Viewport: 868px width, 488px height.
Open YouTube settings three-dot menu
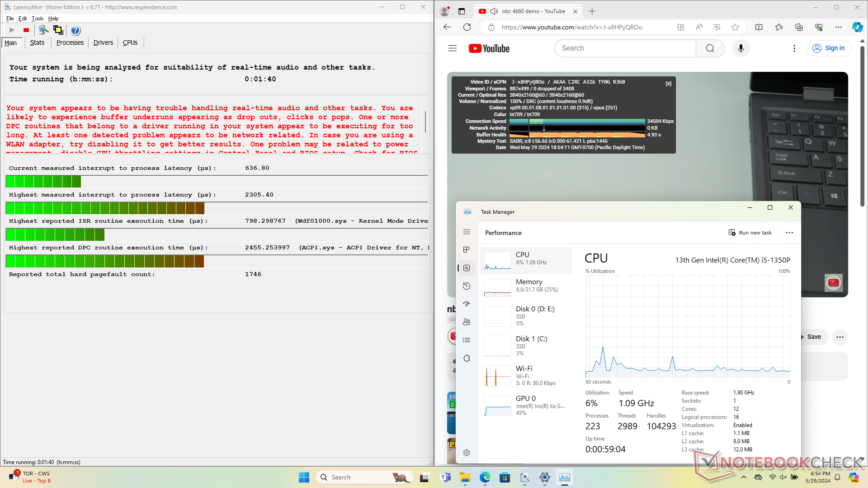pos(794,48)
